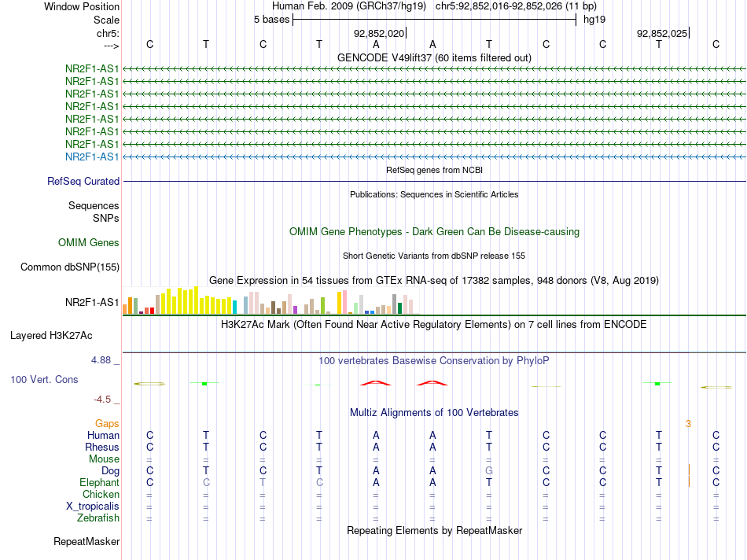This screenshot has width=747, height=560.
Task: Click red PhyloP peak under base 92,852,020
Action: click(376, 383)
